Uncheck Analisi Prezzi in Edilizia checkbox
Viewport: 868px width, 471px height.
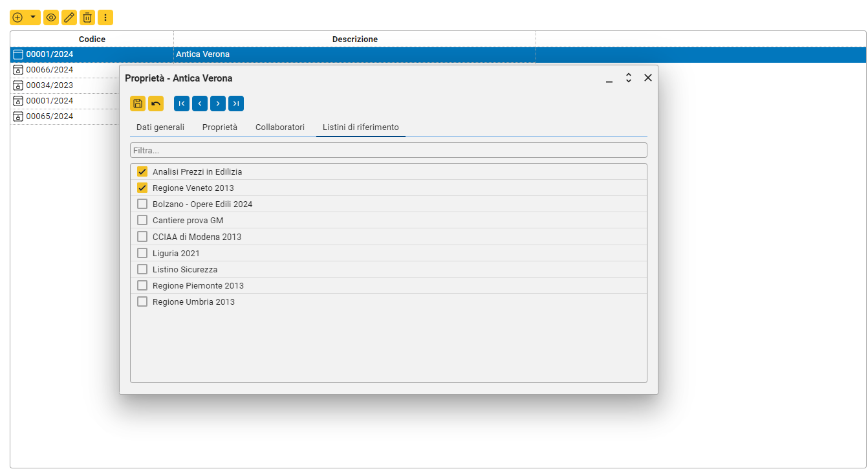[x=142, y=172]
